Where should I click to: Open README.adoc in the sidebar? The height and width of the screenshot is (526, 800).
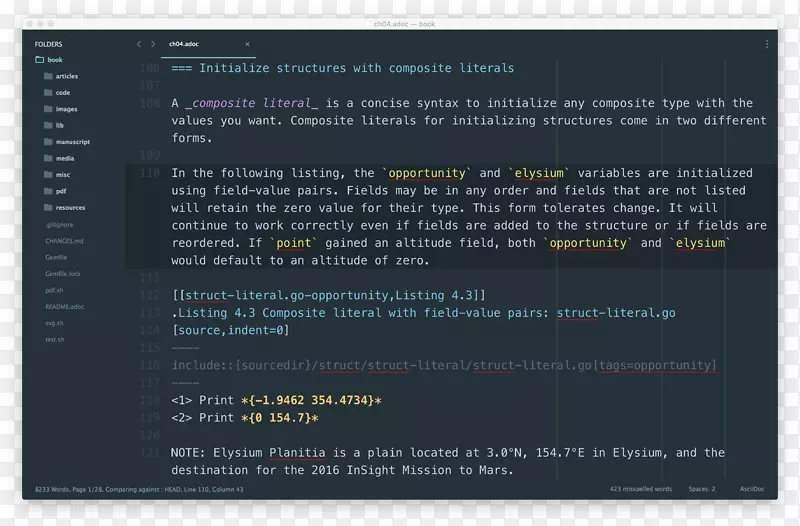tap(65, 307)
